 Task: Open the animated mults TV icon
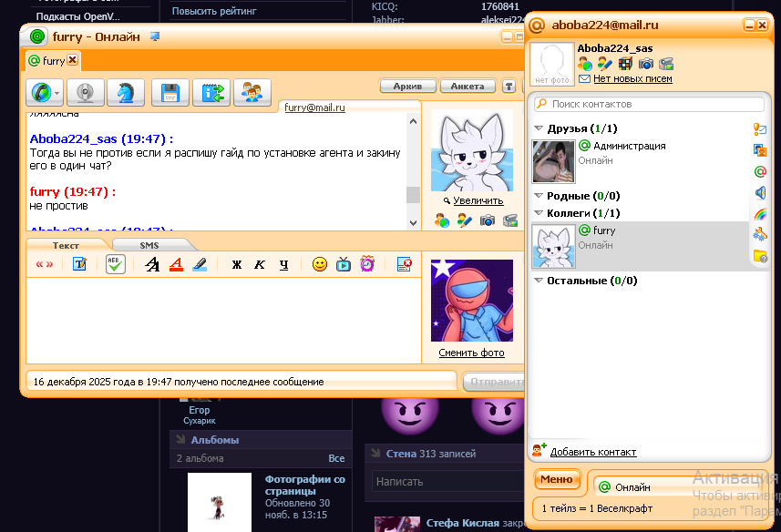point(344,264)
